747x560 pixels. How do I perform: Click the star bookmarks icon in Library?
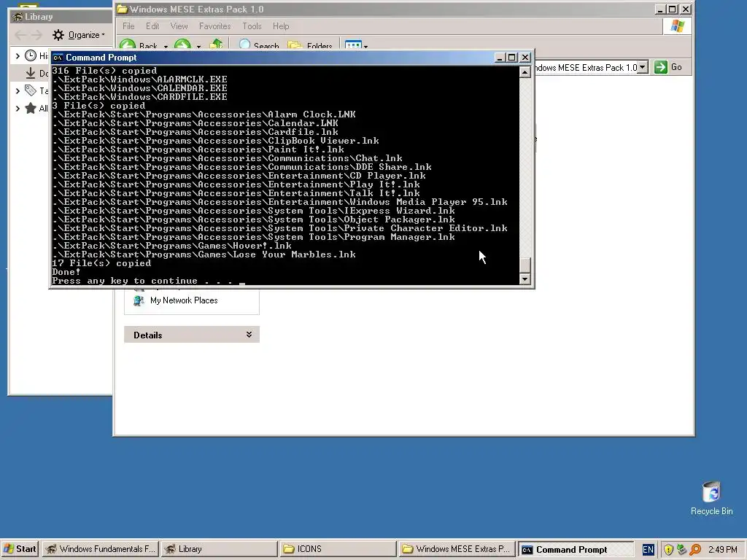pos(31,108)
